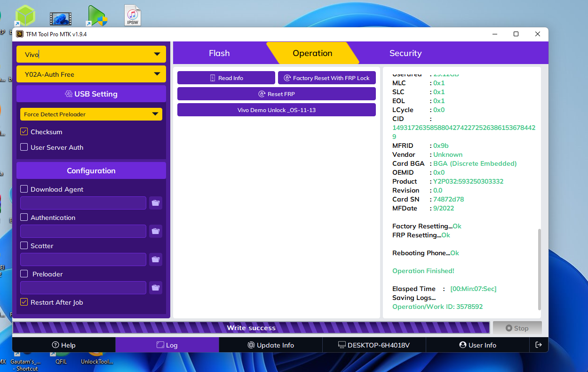Image resolution: width=588 pixels, height=372 pixels.
Task: Click the Preloader path field
Action: (83, 288)
